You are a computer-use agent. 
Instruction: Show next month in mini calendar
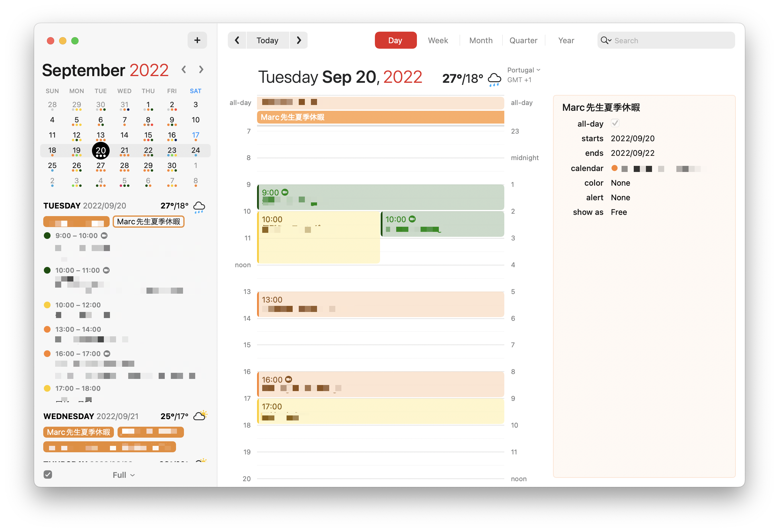click(201, 69)
